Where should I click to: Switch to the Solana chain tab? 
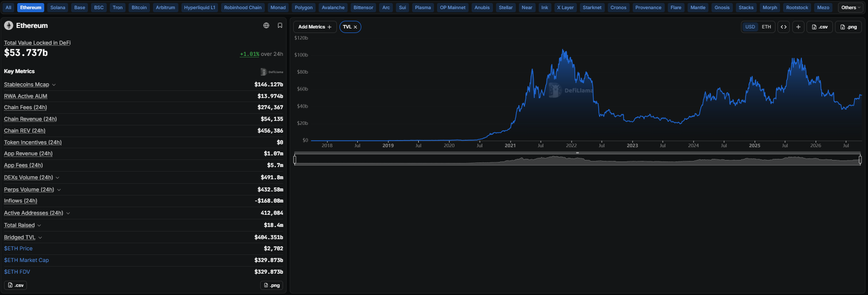coord(58,8)
